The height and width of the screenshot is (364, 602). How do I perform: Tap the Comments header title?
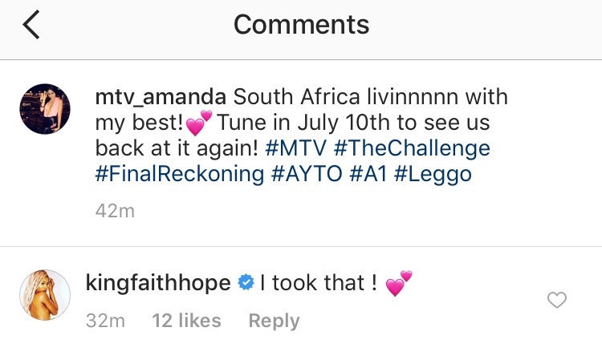(x=301, y=25)
